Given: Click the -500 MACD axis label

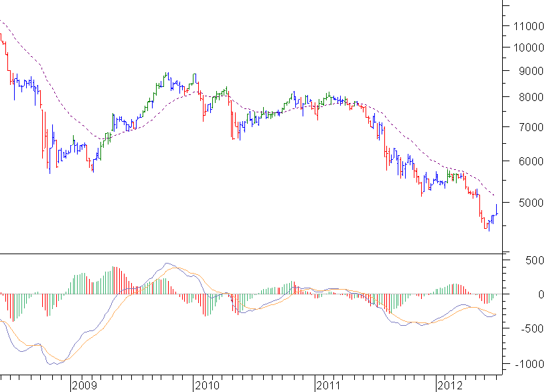Looking at the screenshot, I should tap(532, 328).
